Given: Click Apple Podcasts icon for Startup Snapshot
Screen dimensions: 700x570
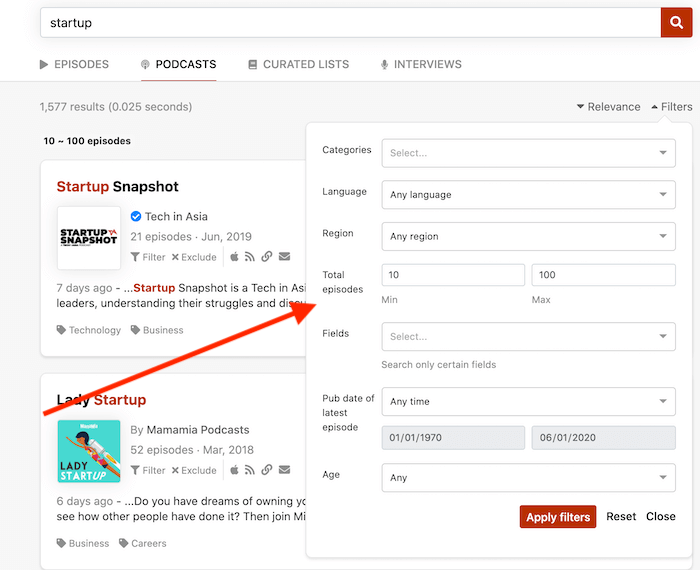Looking at the screenshot, I should coord(234,257).
